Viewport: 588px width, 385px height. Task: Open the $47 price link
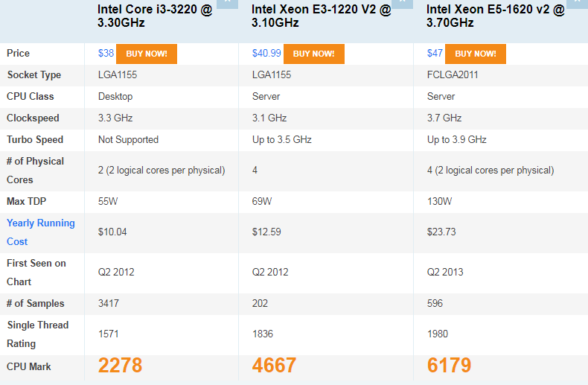click(x=435, y=54)
